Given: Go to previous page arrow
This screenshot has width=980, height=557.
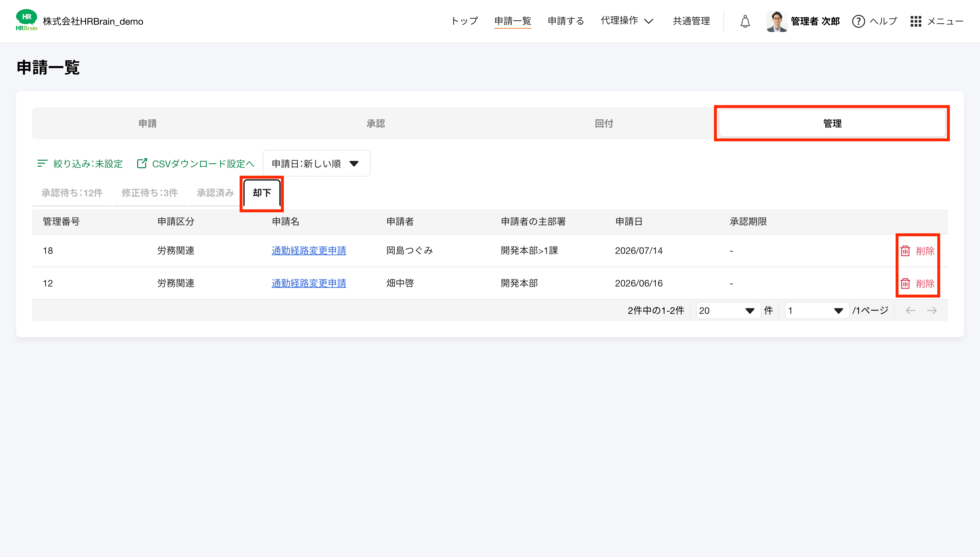Looking at the screenshot, I should (x=910, y=310).
